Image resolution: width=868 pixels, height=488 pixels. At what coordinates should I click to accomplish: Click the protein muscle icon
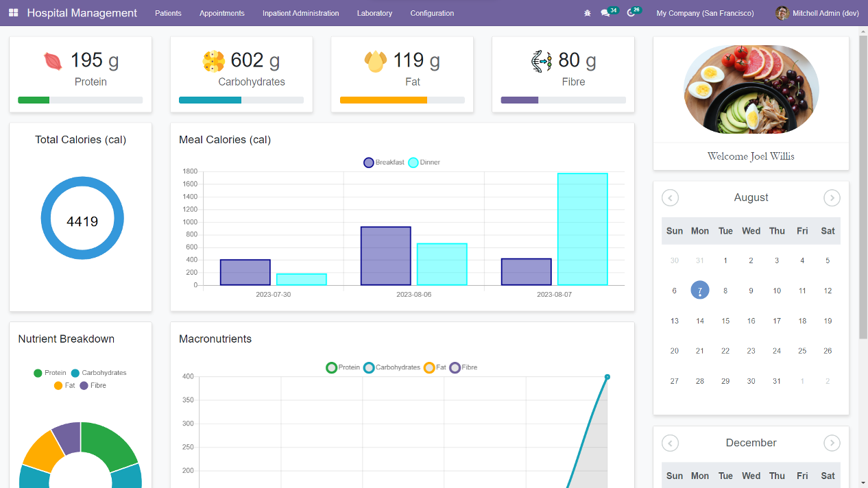click(53, 61)
